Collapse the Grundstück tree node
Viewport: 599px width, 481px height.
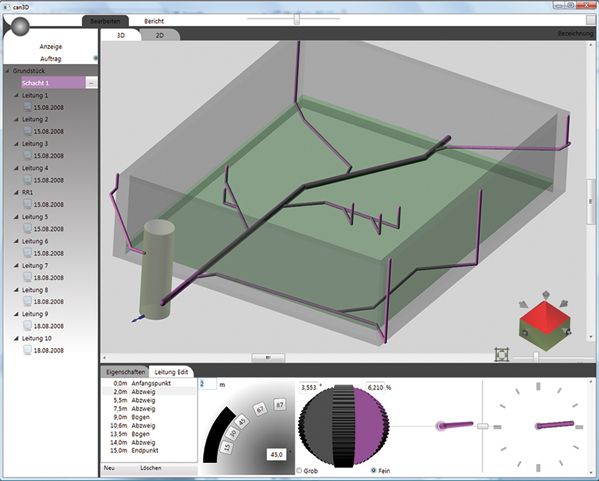pos(7,71)
